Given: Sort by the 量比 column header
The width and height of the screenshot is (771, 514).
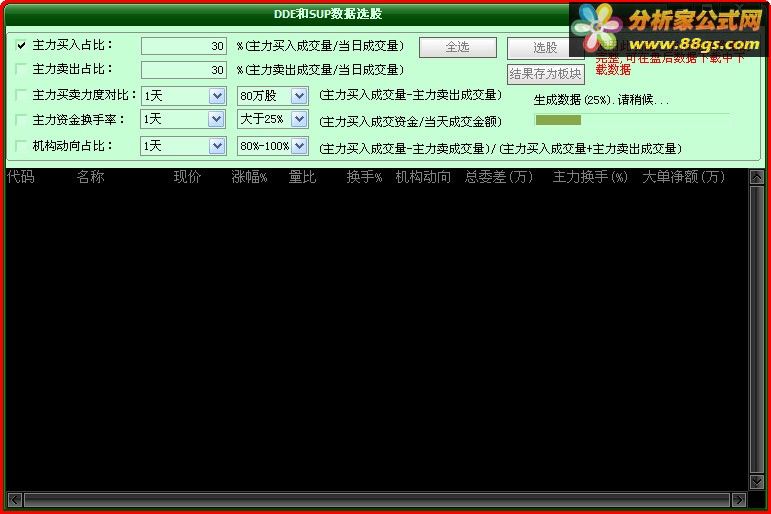Looking at the screenshot, I should pos(302,177).
